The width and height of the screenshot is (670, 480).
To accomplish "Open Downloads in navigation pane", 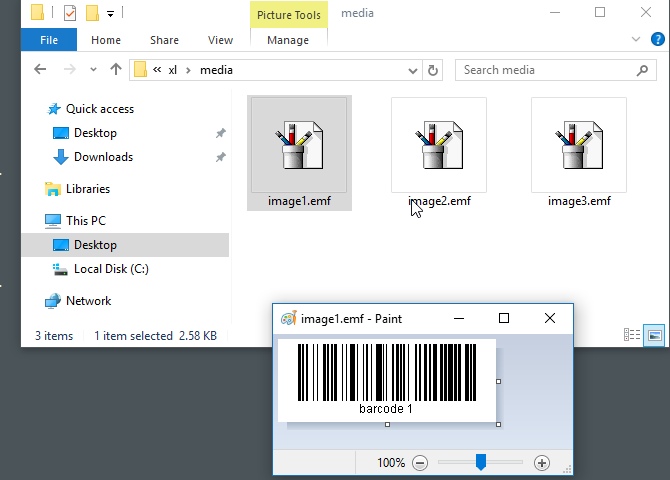I will (x=103, y=157).
